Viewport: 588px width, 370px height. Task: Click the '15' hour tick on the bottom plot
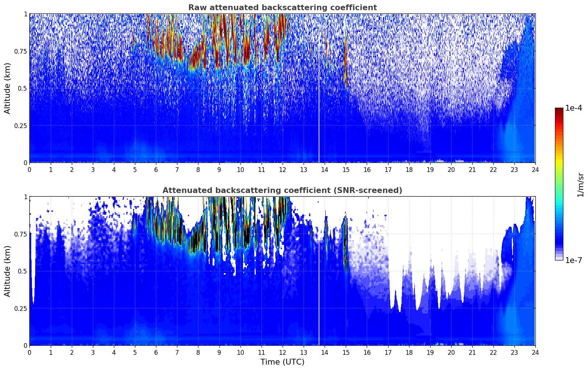point(346,352)
